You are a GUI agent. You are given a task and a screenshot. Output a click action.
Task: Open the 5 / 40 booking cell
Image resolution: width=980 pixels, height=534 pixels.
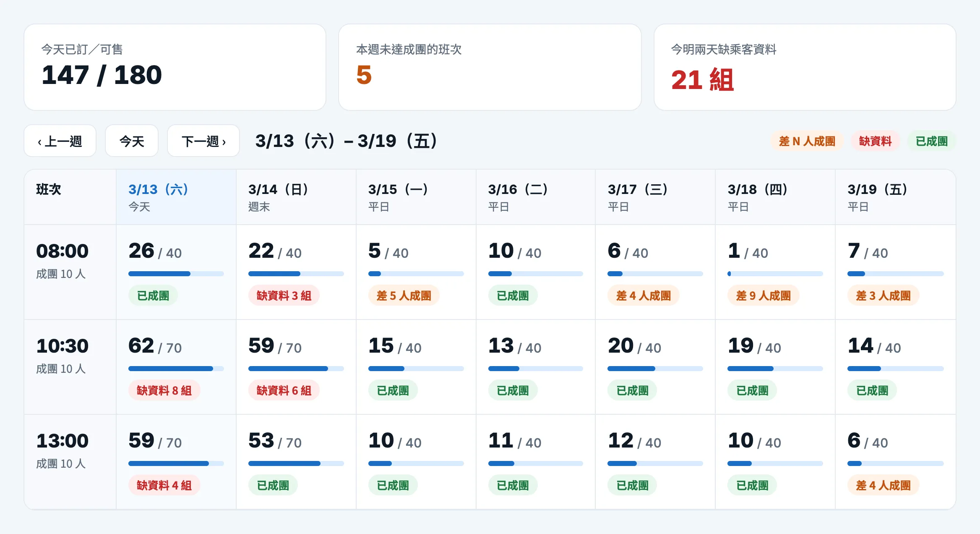click(x=416, y=272)
